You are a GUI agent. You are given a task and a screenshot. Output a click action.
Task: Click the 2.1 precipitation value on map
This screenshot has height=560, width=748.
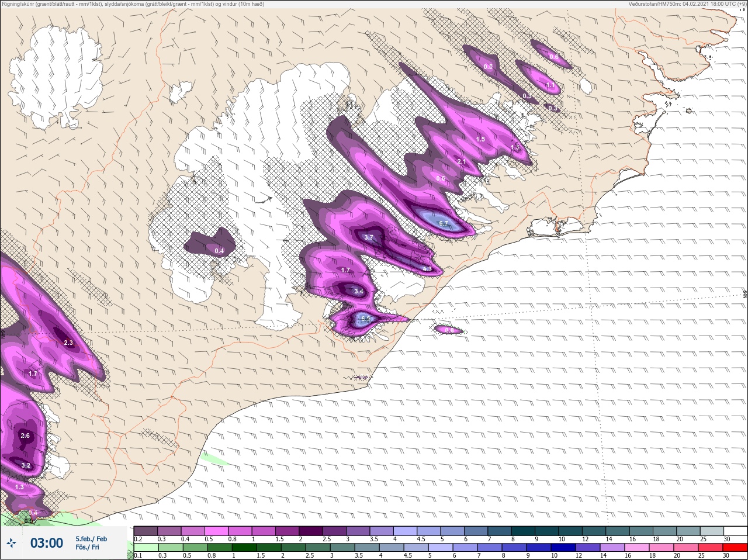point(462,161)
